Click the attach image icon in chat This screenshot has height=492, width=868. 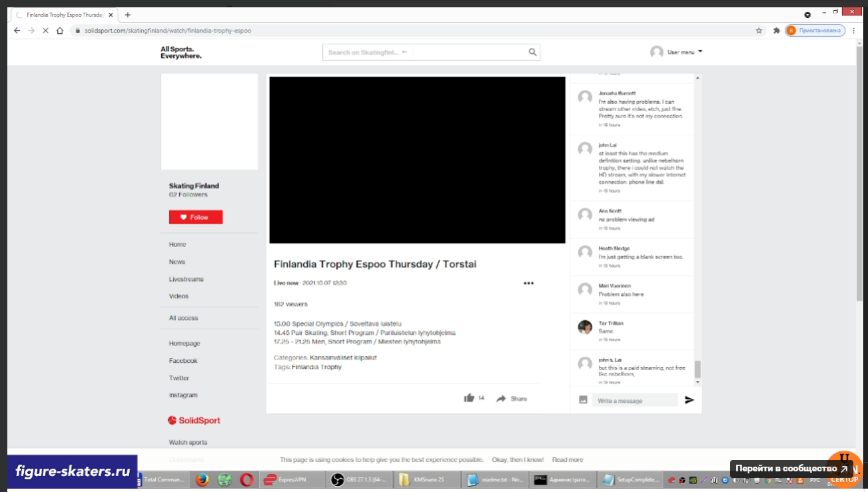click(x=583, y=400)
